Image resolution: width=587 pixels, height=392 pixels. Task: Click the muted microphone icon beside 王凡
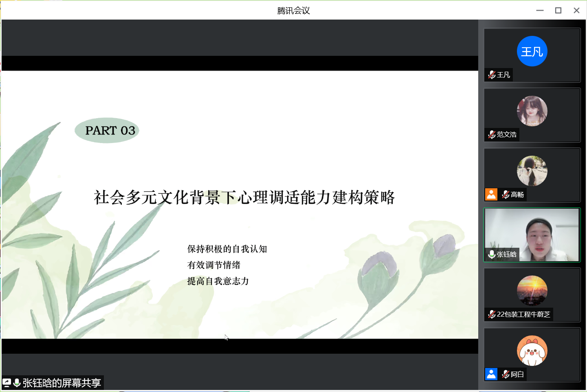click(492, 75)
